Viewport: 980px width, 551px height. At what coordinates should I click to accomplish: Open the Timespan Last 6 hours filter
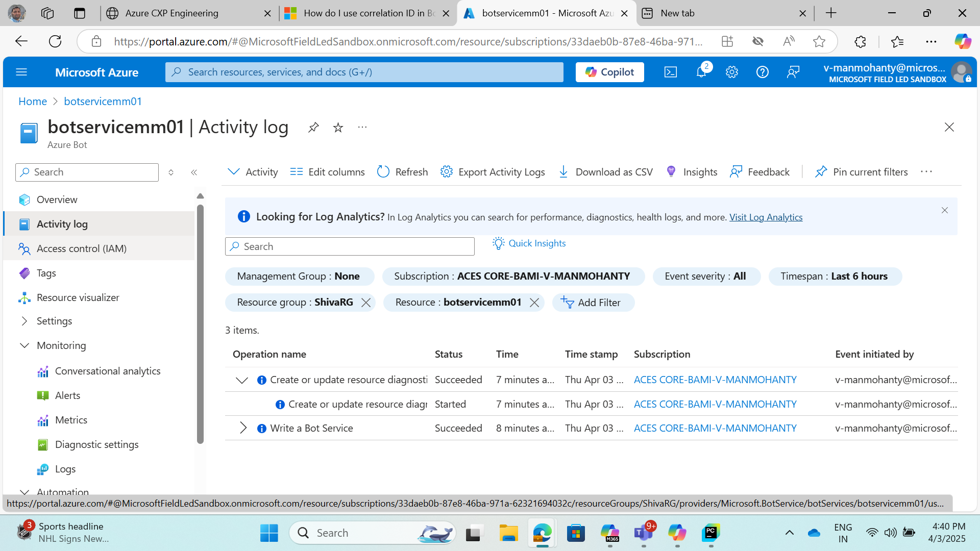[x=835, y=277]
